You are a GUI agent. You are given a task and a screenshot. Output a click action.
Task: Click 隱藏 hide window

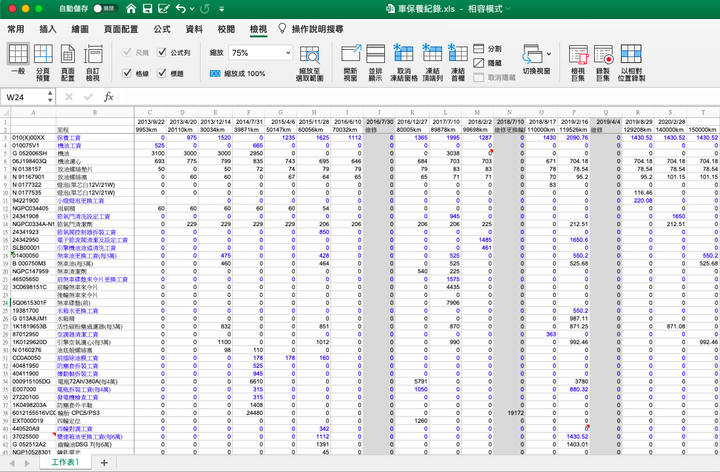487,63
